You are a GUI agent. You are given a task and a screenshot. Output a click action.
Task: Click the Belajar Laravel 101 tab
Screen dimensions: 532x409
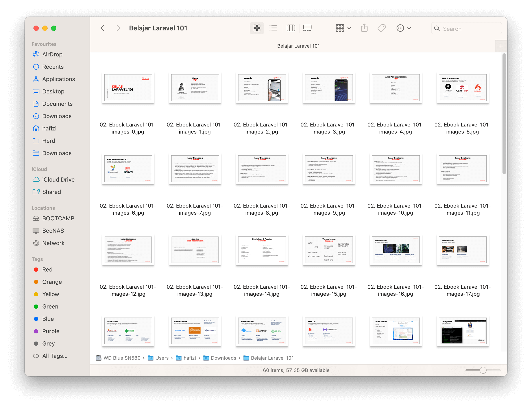298,46
